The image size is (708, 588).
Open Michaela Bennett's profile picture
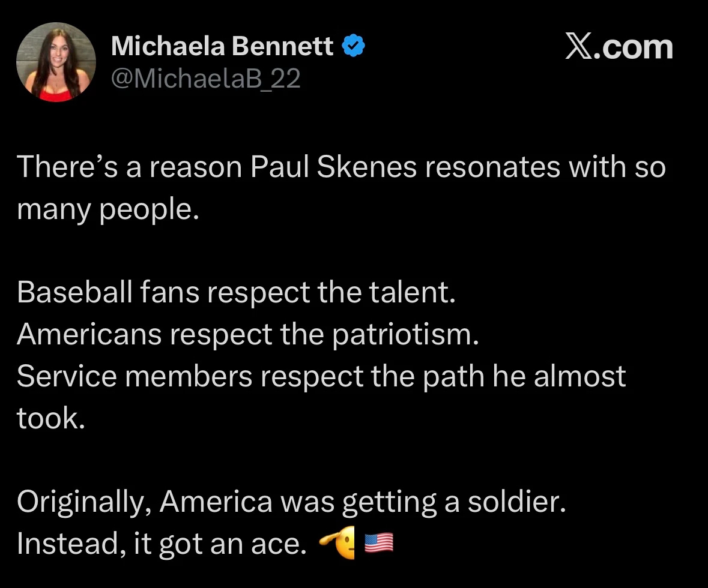point(56,64)
